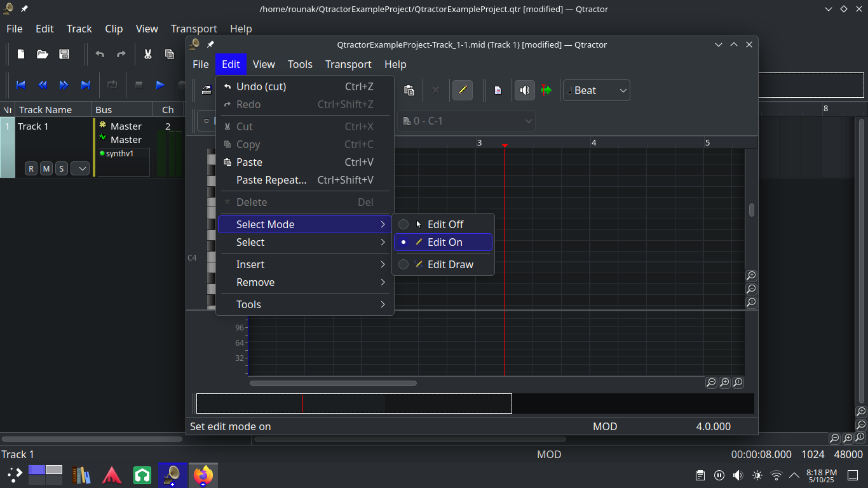Select the Edit On radio option
The height and width of the screenshot is (488, 868).
[444, 242]
